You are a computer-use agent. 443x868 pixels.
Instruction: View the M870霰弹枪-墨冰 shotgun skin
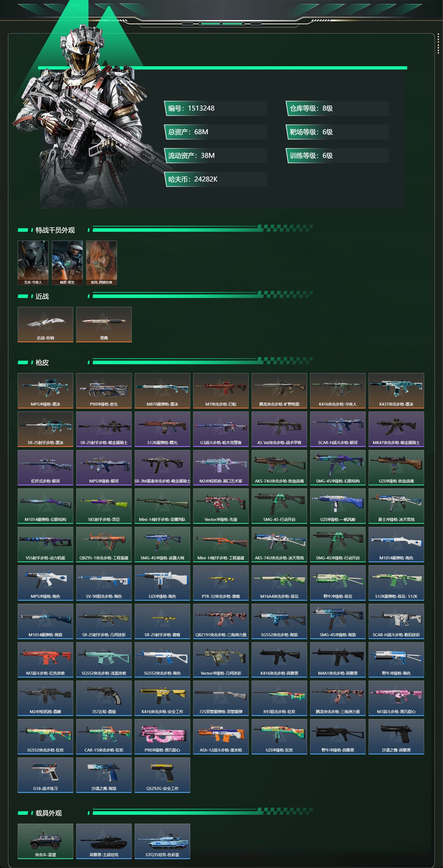pyautogui.click(x=162, y=391)
